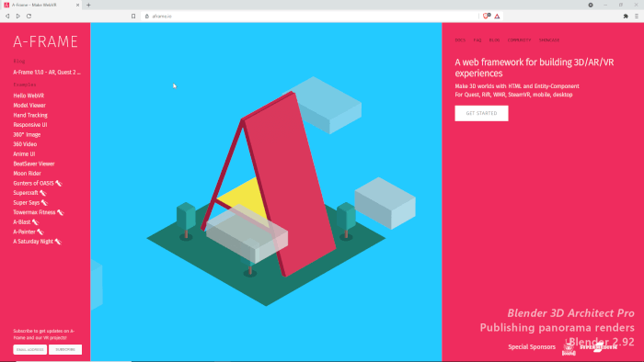
Task: Click the Email Address field
Action: (x=30, y=349)
